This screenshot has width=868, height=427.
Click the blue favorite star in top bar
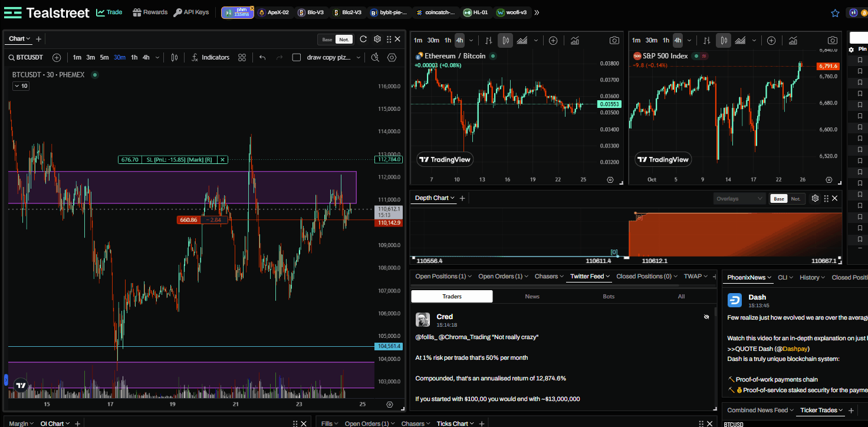835,12
